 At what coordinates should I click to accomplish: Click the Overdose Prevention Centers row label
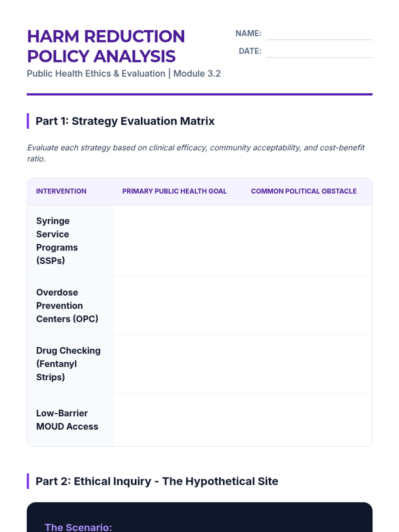67,306
